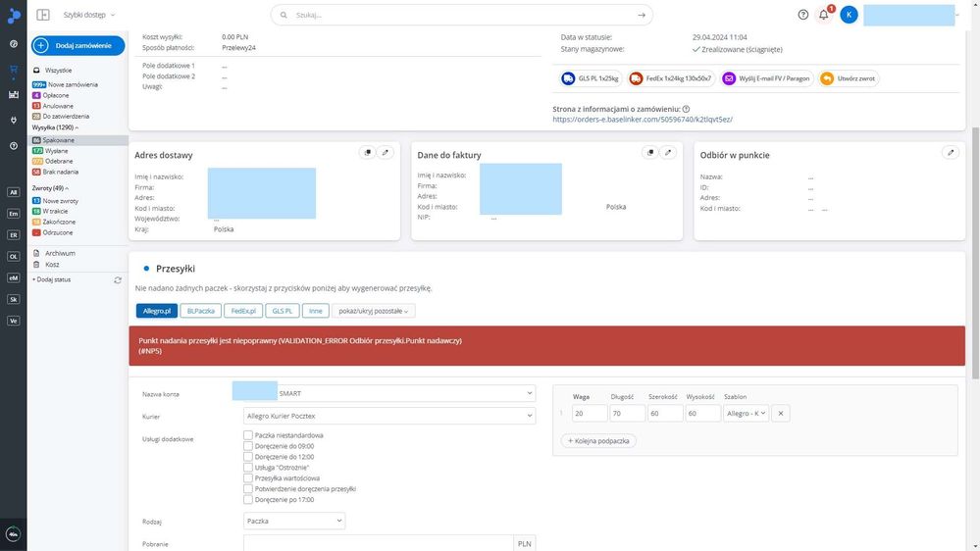Select the 'ER' account shortcut icon
This screenshot has width=980, height=551.
pos(13,235)
